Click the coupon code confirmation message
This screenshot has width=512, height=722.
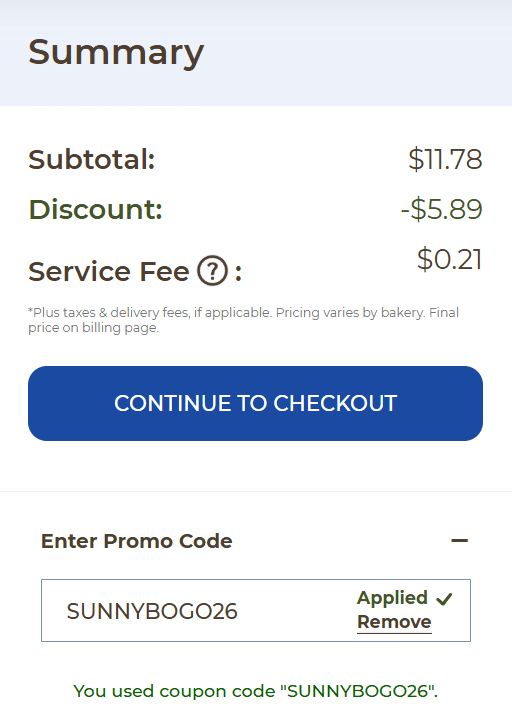tap(256, 691)
